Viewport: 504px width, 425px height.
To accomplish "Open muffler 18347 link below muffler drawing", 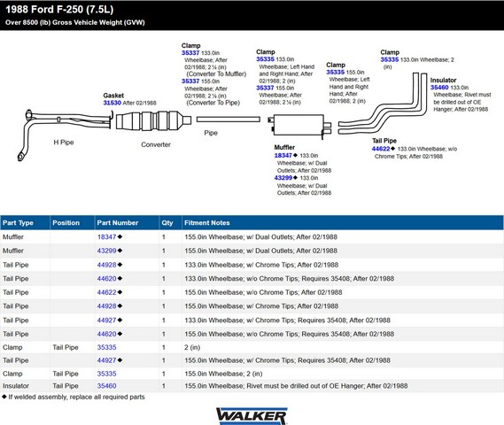I will [283, 156].
